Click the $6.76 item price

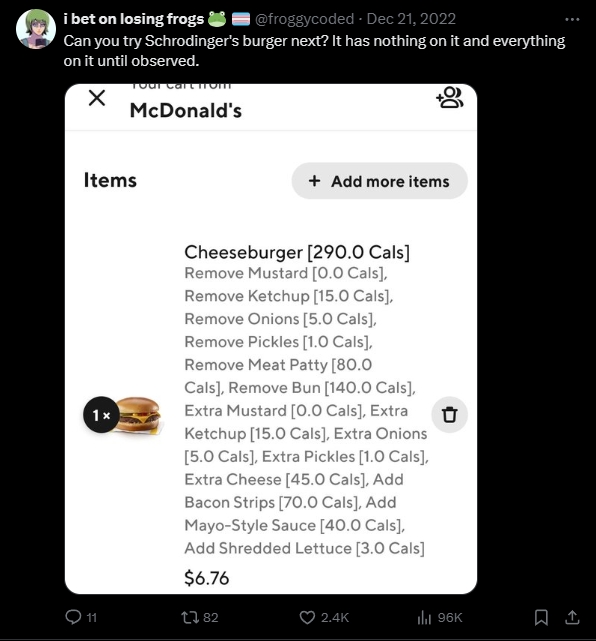click(x=206, y=578)
